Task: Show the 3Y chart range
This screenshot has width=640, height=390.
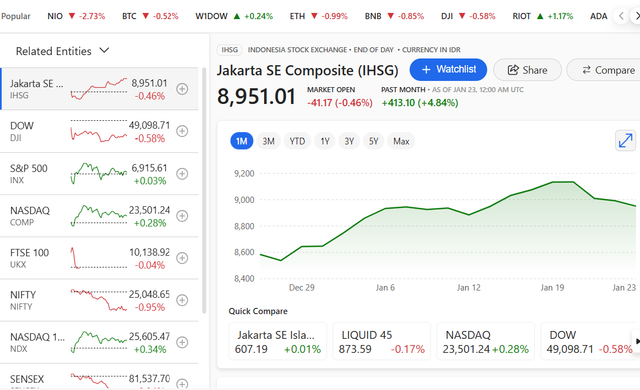Action: (349, 141)
